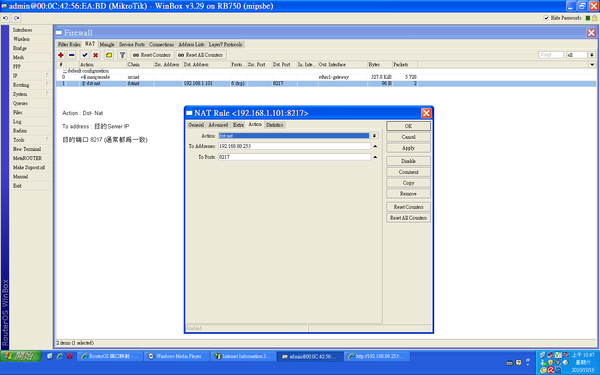Click the Disable button in NAT Rule dialog
The width and height of the screenshot is (600, 375).
point(408,161)
